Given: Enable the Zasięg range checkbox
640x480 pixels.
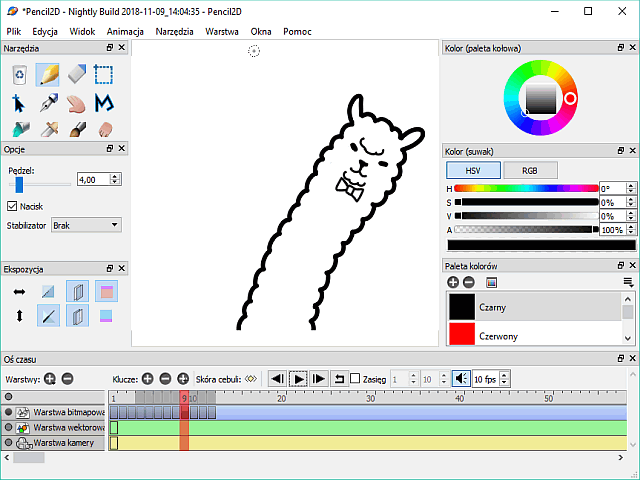Looking at the screenshot, I should [x=355, y=379].
